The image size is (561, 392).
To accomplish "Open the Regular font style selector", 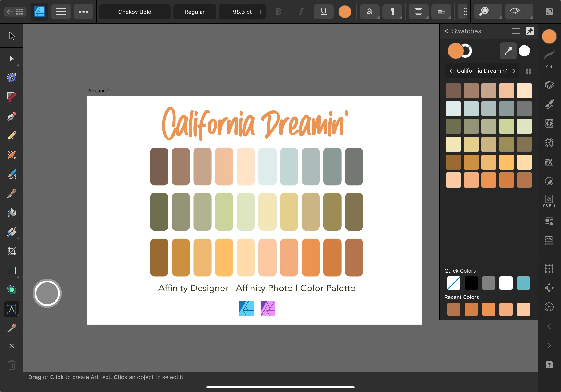I will coord(195,12).
